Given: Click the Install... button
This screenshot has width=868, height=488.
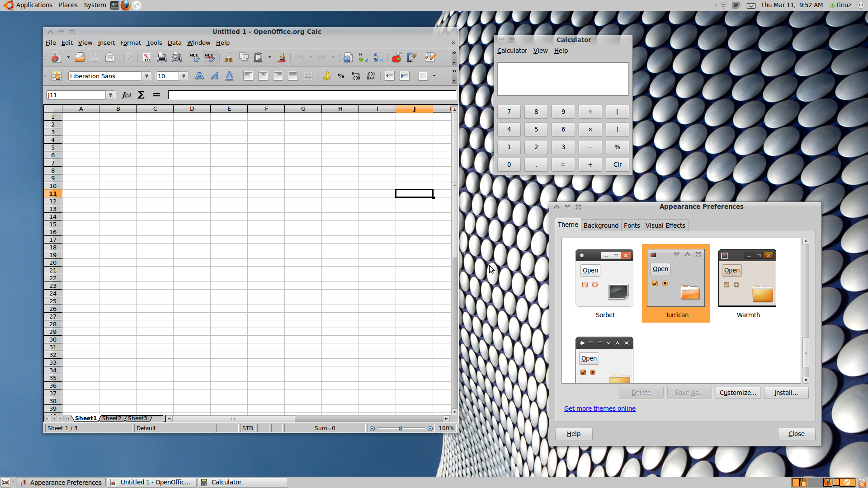Looking at the screenshot, I should click(x=786, y=393).
